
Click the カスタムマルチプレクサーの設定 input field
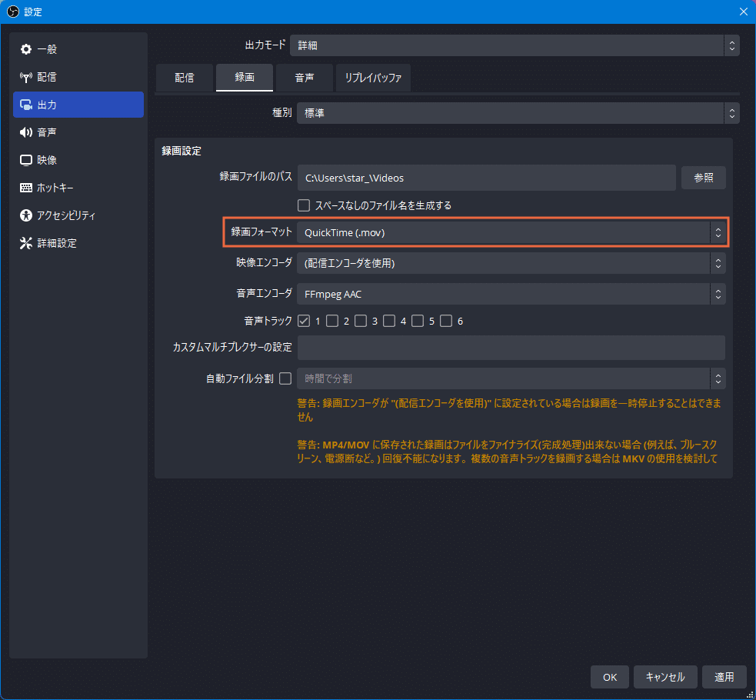(x=511, y=348)
